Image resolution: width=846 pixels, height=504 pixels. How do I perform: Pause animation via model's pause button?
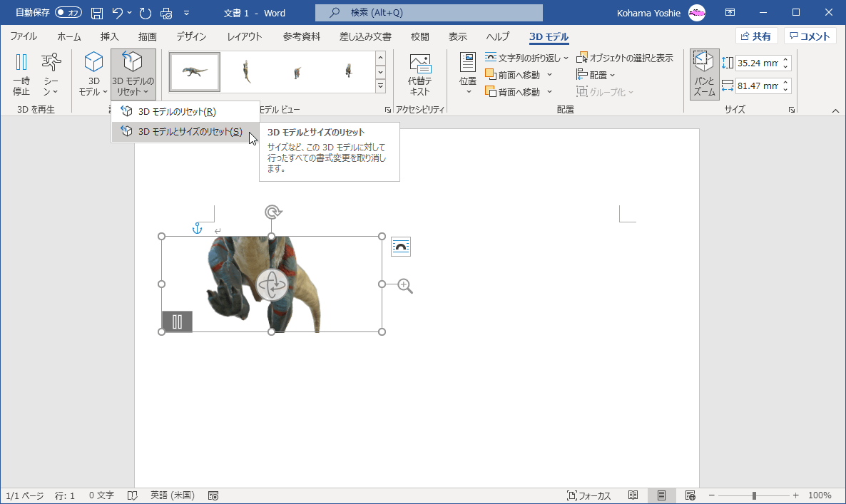177,322
